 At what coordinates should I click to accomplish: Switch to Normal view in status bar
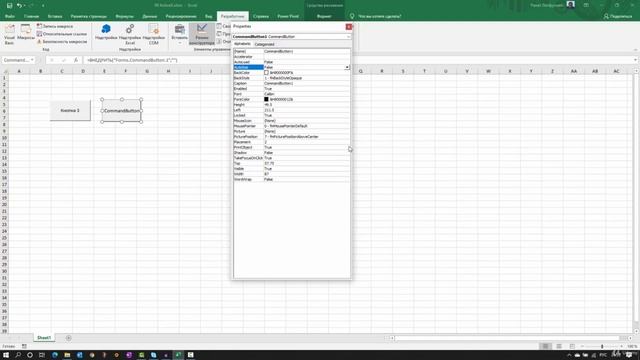(545, 346)
